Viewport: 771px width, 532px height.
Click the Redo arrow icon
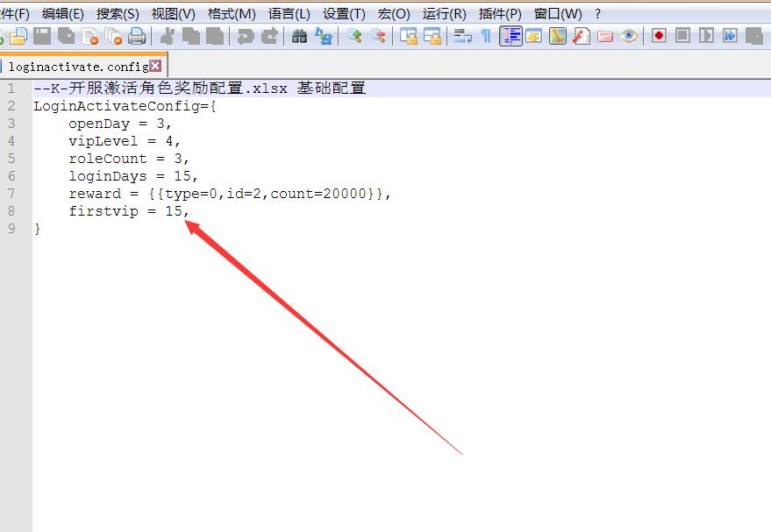(269, 36)
